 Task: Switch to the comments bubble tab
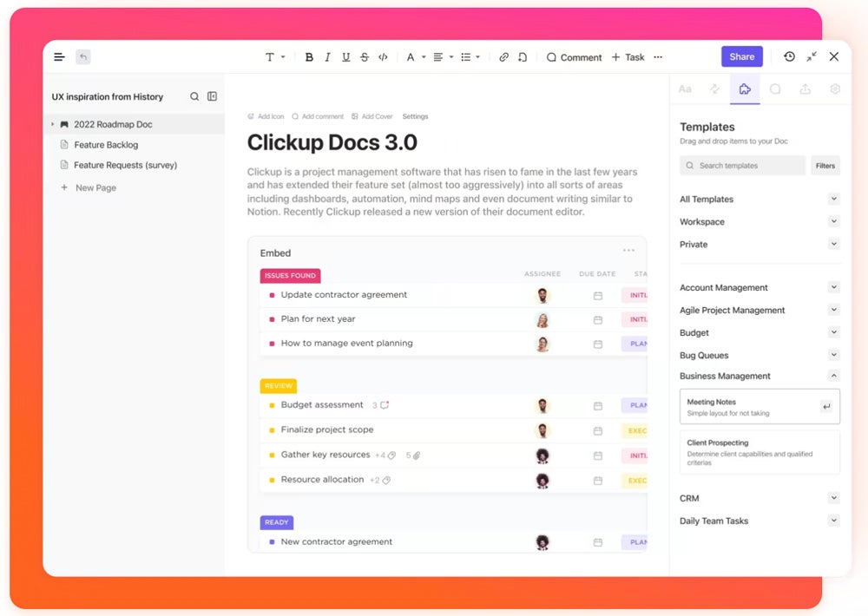[775, 89]
